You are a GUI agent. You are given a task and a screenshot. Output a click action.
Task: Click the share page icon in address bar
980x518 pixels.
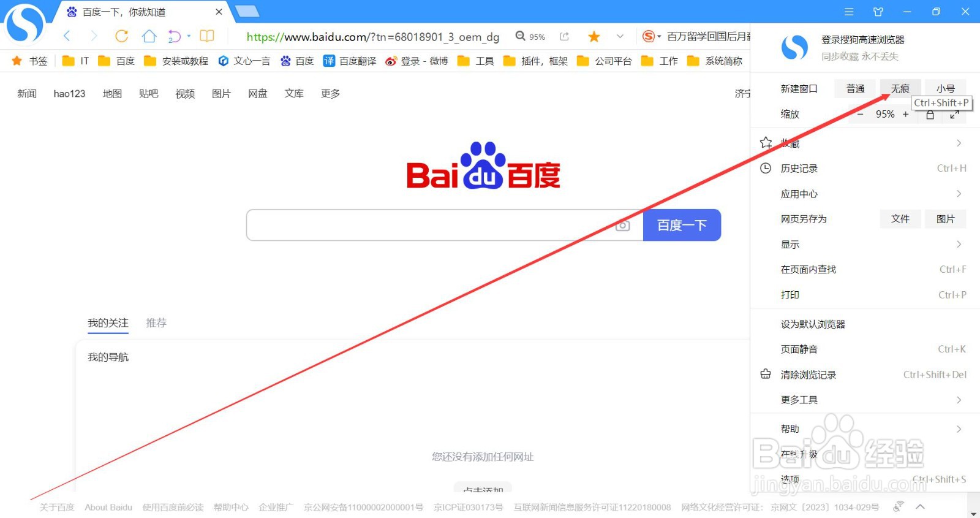click(564, 37)
